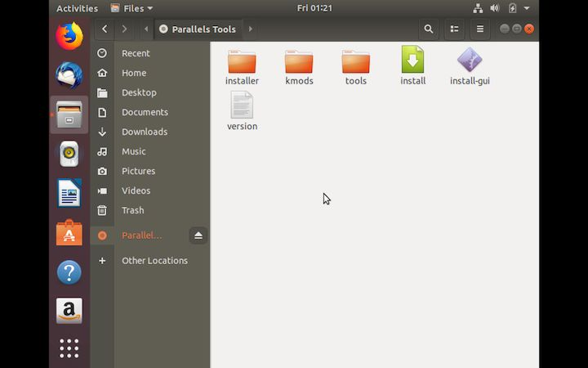Click the Recent clock icon
Image resolution: width=588 pixels, height=368 pixels.
(x=102, y=53)
